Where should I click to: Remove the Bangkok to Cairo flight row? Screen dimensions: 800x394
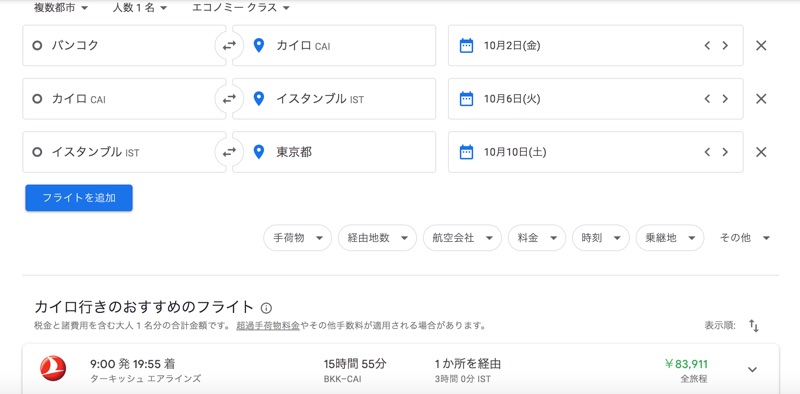click(761, 45)
